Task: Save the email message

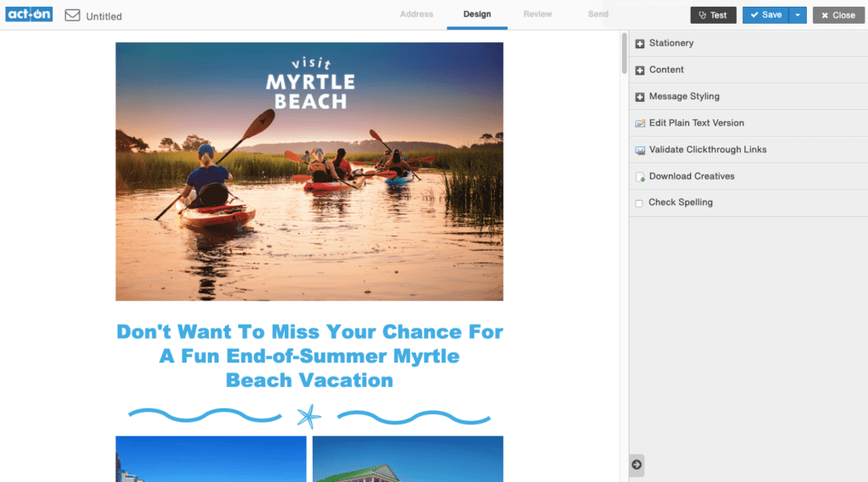Action: (766, 15)
